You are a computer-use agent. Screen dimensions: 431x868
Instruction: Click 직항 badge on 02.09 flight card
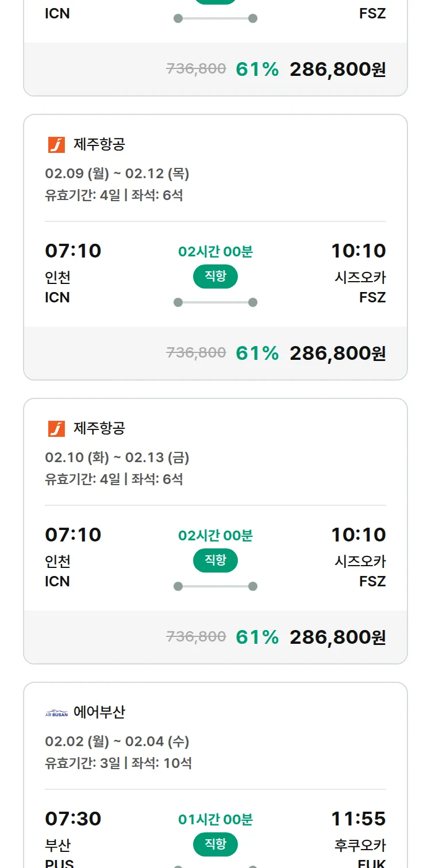click(x=215, y=276)
